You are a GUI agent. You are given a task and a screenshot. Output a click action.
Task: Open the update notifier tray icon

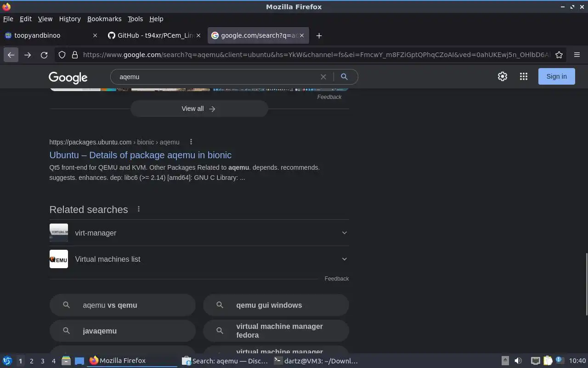pyautogui.click(x=560, y=360)
